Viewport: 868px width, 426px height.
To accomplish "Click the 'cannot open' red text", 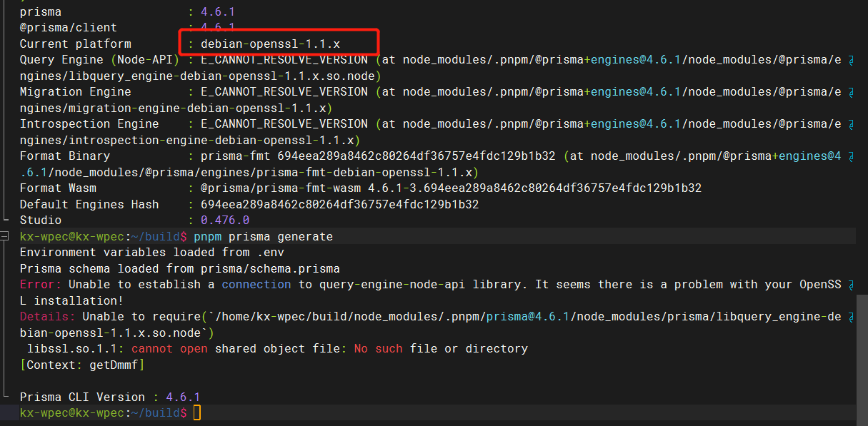I will click(169, 348).
